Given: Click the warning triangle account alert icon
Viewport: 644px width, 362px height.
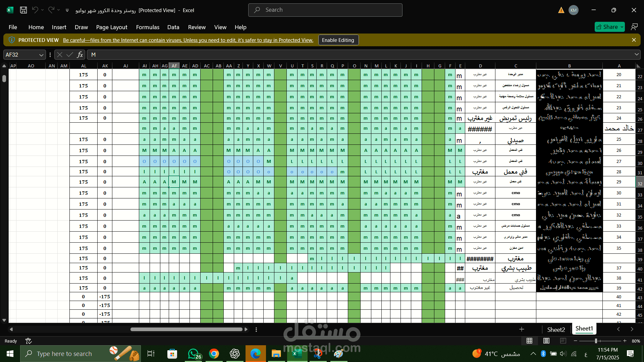Looking at the screenshot, I should coord(561,10).
